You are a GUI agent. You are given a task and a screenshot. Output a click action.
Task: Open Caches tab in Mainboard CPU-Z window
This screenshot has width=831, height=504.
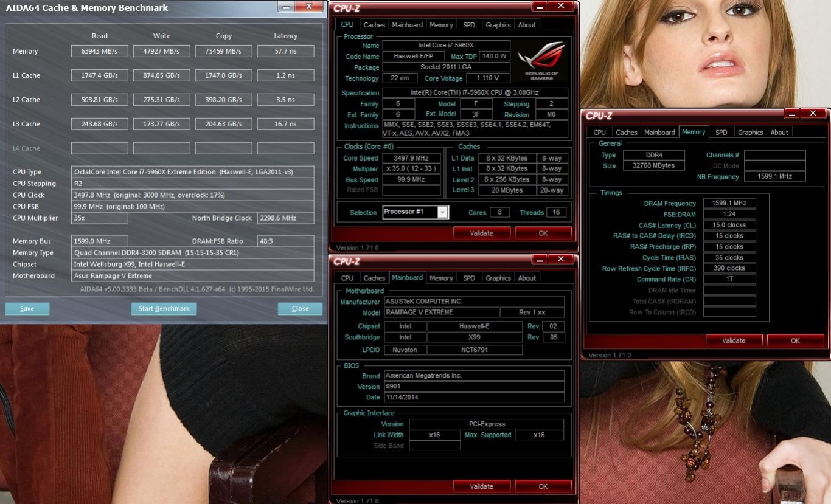374,278
